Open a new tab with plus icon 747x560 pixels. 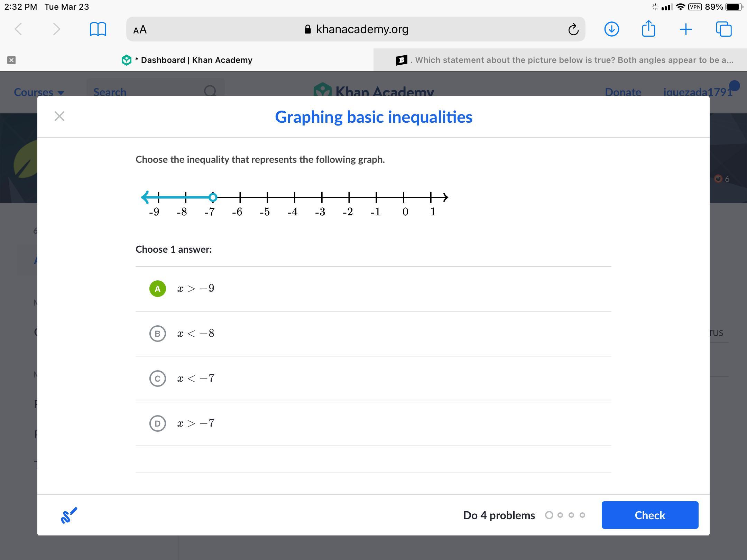[685, 29]
